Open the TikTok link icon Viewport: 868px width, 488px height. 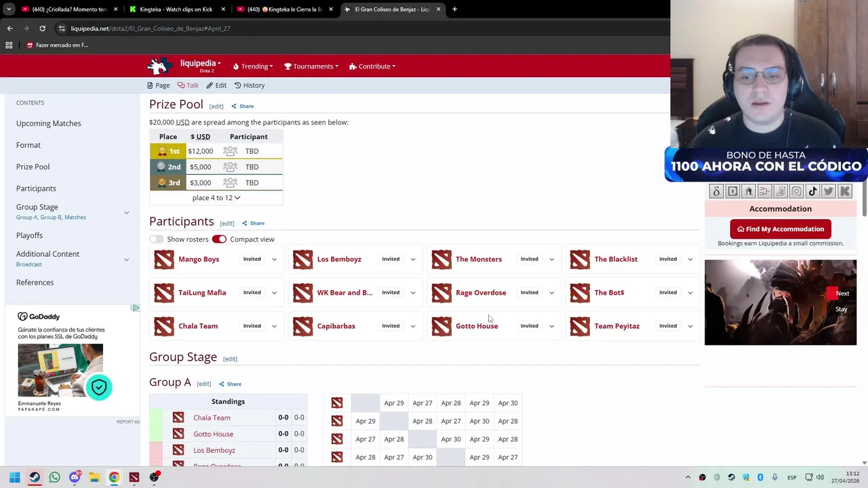click(812, 192)
